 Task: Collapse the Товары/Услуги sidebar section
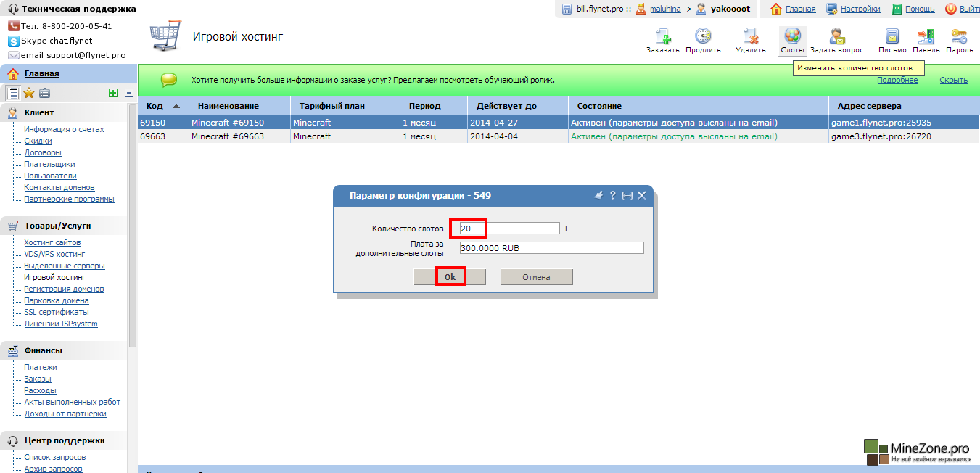(x=57, y=226)
